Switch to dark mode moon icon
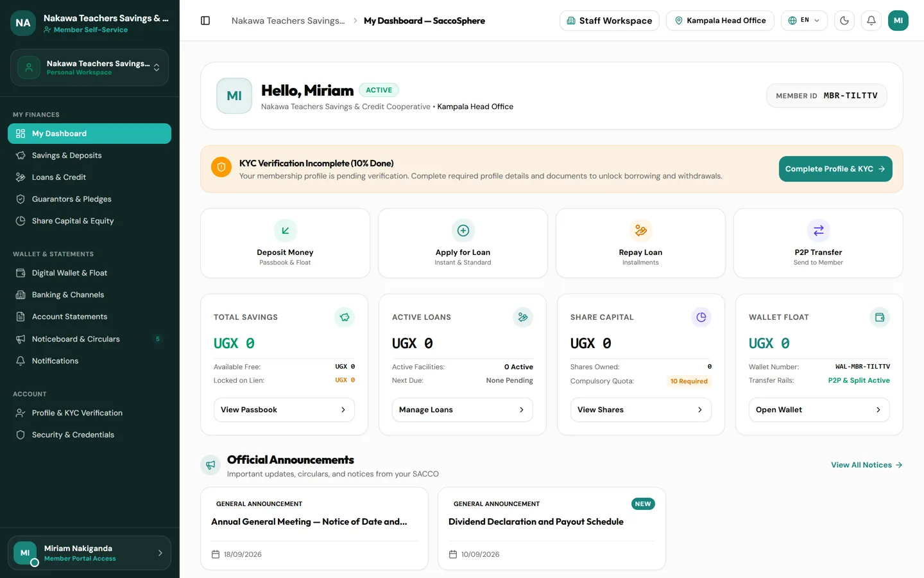The width and height of the screenshot is (924, 578). click(x=844, y=21)
